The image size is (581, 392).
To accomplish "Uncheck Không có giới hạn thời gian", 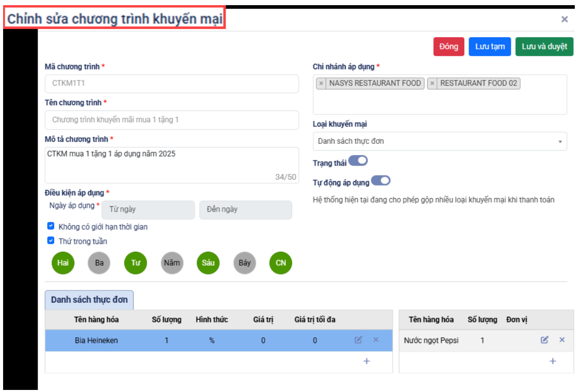I will 51,226.
